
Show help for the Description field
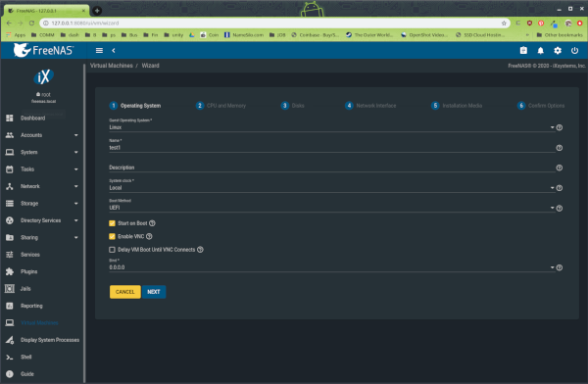(x=560, y=168)
